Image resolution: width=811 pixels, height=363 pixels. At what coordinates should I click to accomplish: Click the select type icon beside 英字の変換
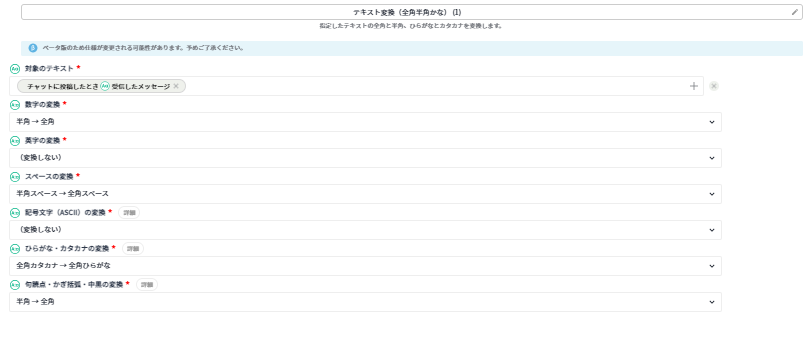[15, 141]
